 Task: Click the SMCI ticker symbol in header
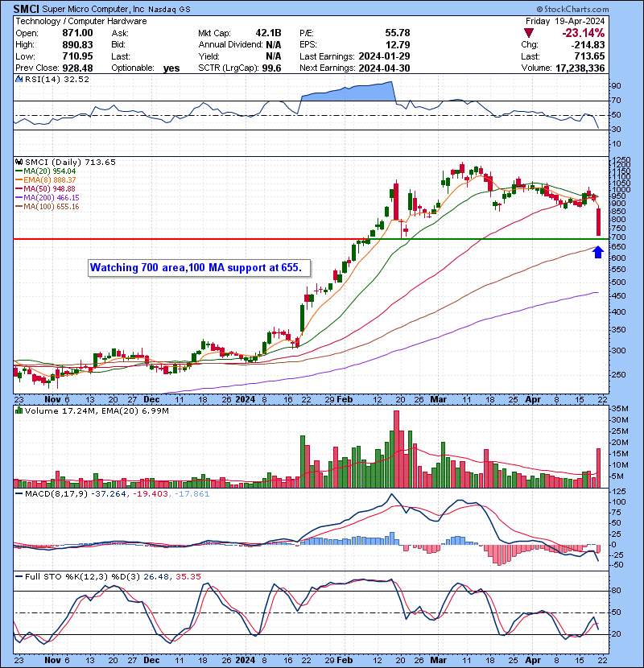tap(27, 9)
